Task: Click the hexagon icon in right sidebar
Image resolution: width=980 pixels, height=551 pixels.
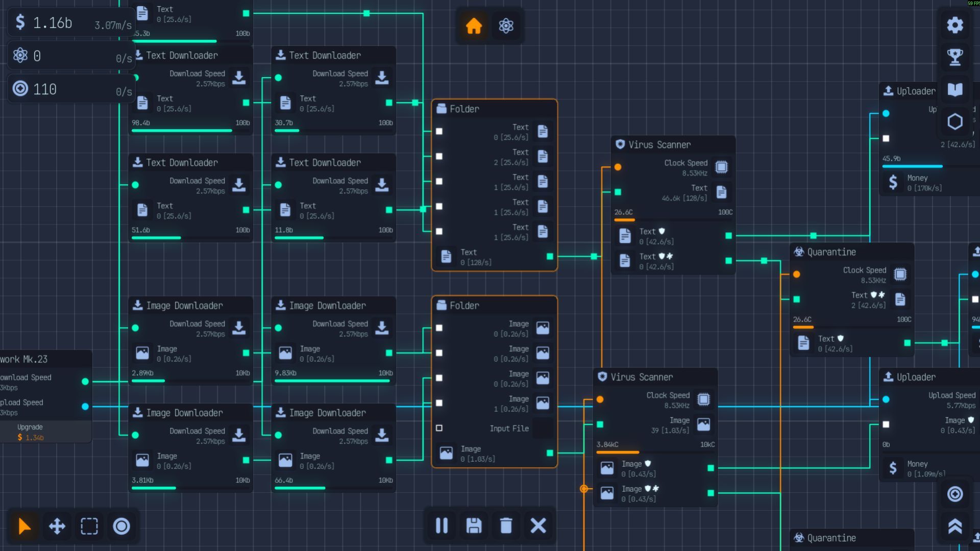Action: [954, 121]
